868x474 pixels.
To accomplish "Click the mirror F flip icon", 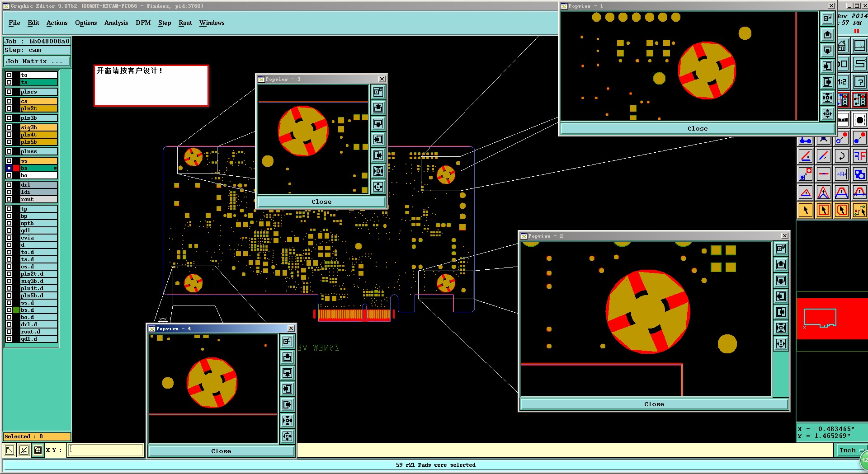I will [x=859, y=156].
